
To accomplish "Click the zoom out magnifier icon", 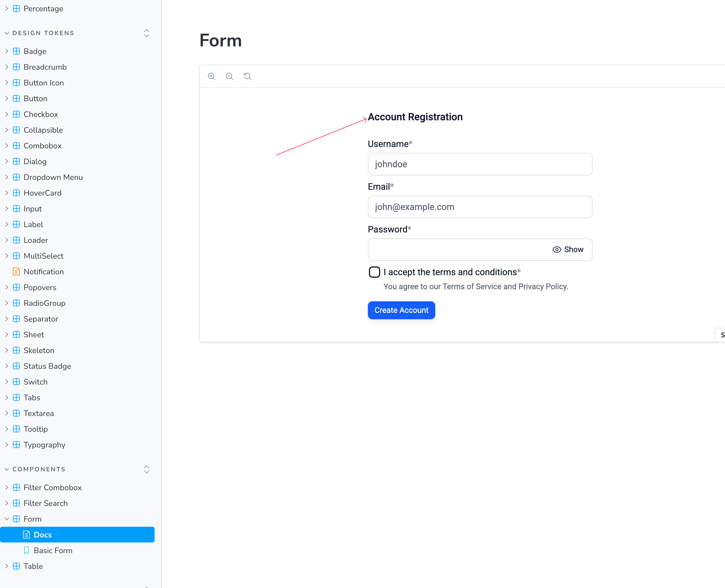I will click(x=230, y=76).
